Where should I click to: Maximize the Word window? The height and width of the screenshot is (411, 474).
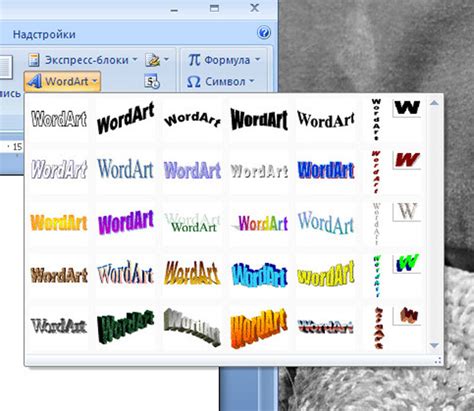point(214,8)
